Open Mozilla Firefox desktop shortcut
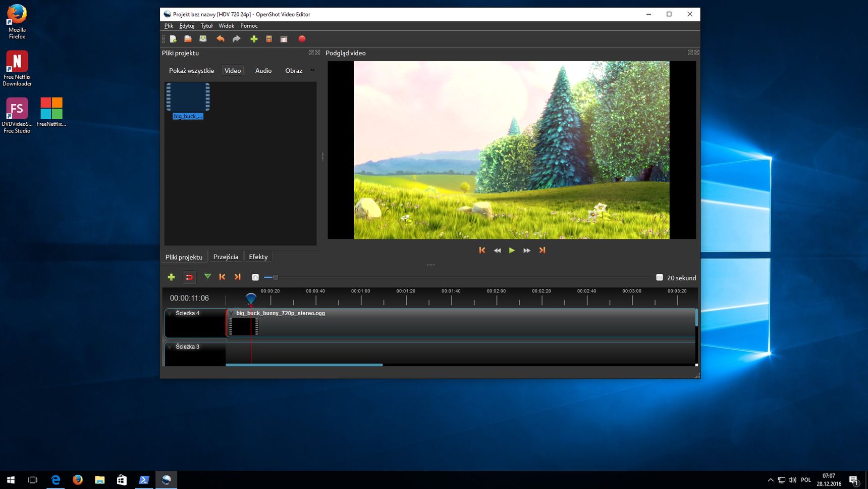Image resolution: width=868 pixels, height=489 pixels. pos(17,22)
